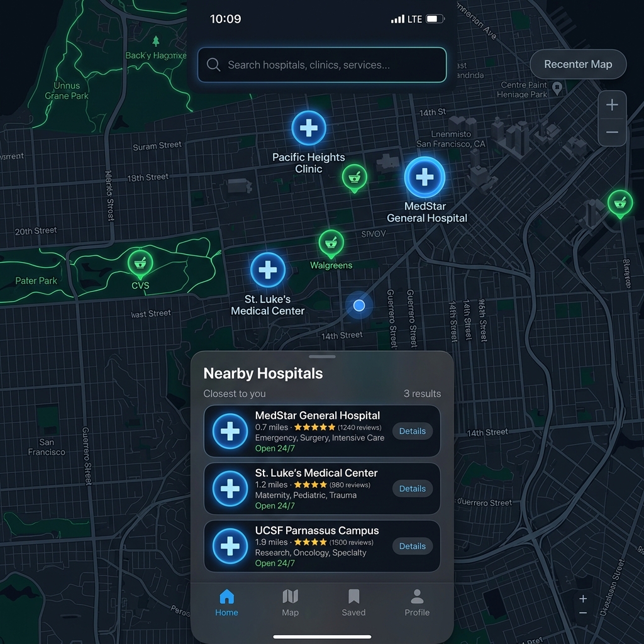Viewport: 644px width, 644px height.
Task: Tap the tree icon above Back'y Hagarixe
Action: click(156, 41)
